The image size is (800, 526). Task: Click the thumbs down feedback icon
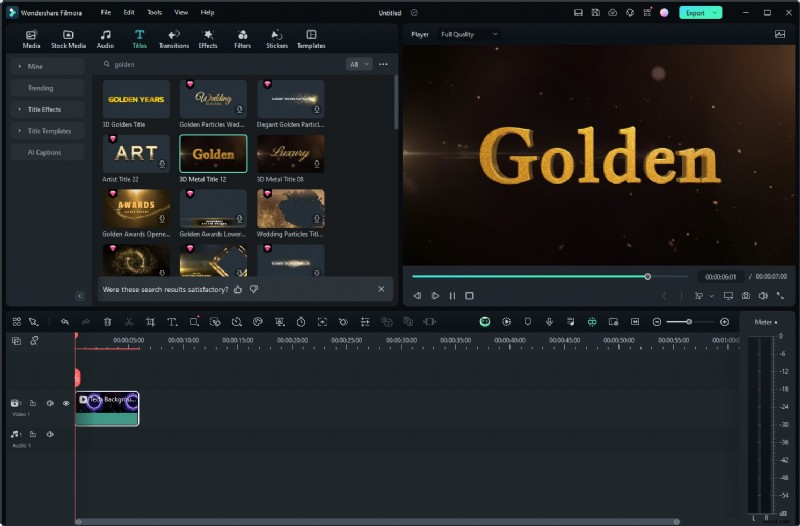tap(254, 289)
